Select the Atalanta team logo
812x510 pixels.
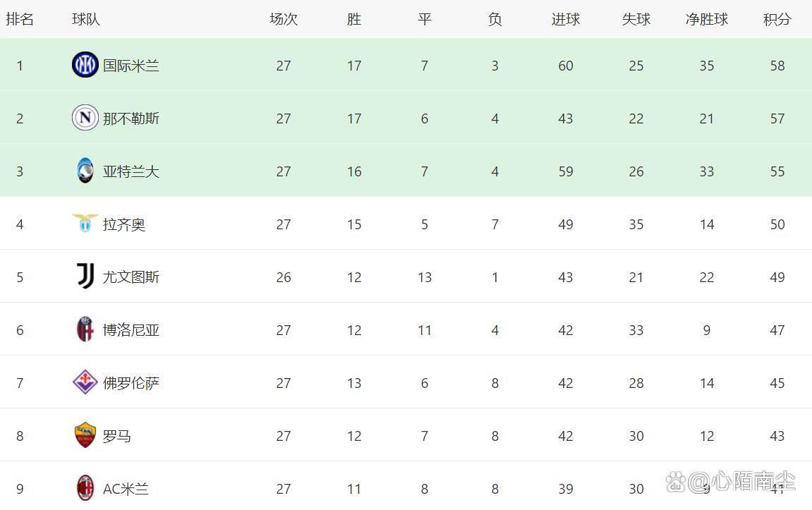(85, 171)
